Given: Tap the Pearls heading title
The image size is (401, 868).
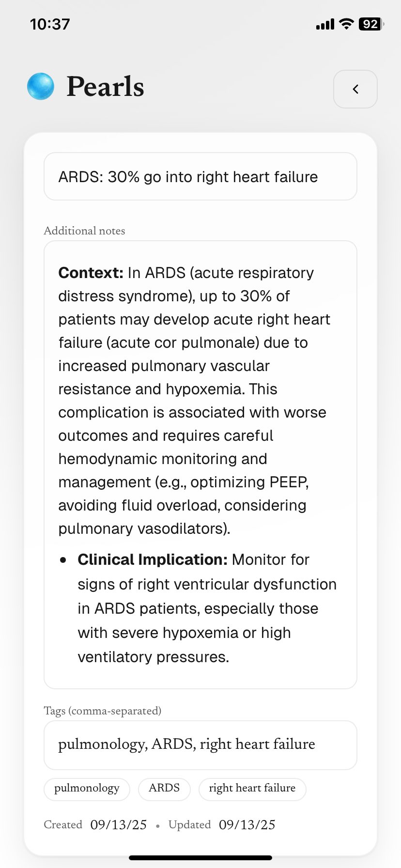Looking at the screenshot, I should click(105, 87).
